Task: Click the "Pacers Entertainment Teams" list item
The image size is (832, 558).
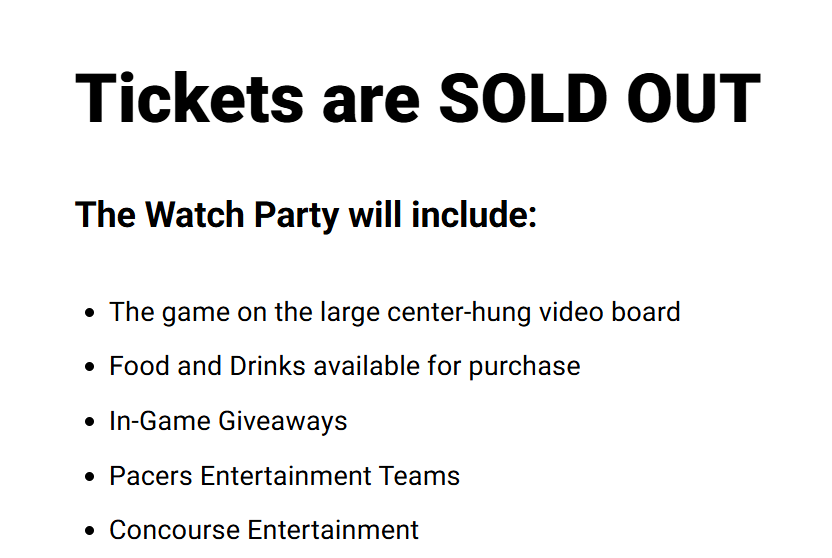Action: pos(284,476)
